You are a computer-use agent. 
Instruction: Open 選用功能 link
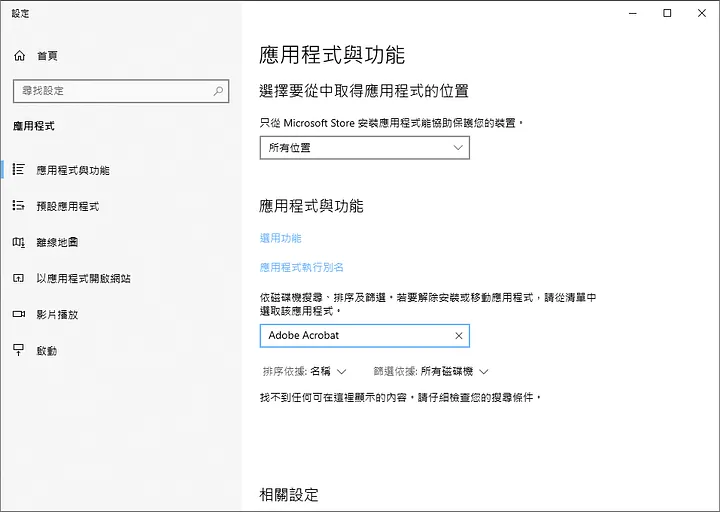pyautogui.click(x=281, y=238)
